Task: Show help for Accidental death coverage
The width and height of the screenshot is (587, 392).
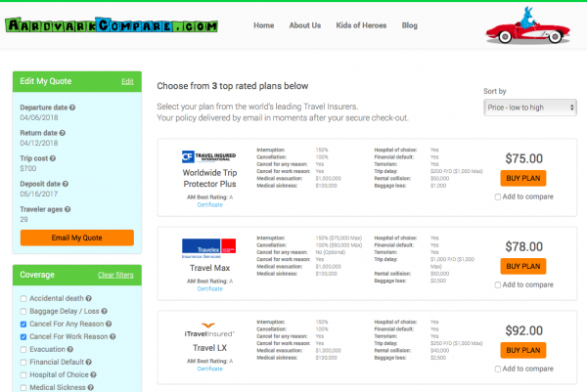Action: tap(88, 298)
